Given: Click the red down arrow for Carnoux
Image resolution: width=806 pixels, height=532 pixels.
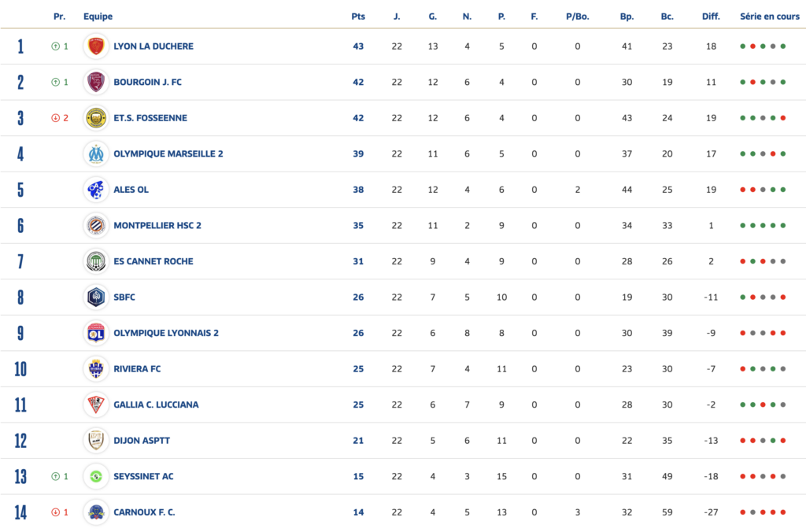Looking at the screenshot, I should point(56,512).
